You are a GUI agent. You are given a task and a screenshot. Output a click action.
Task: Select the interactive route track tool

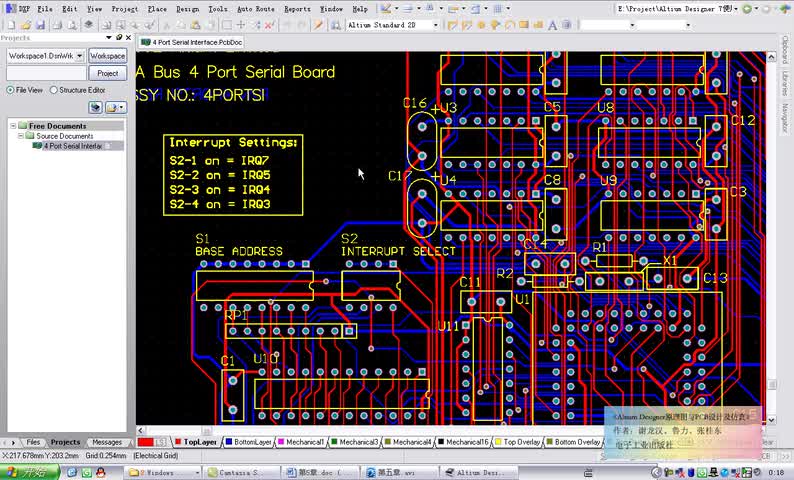pos(452,25)
